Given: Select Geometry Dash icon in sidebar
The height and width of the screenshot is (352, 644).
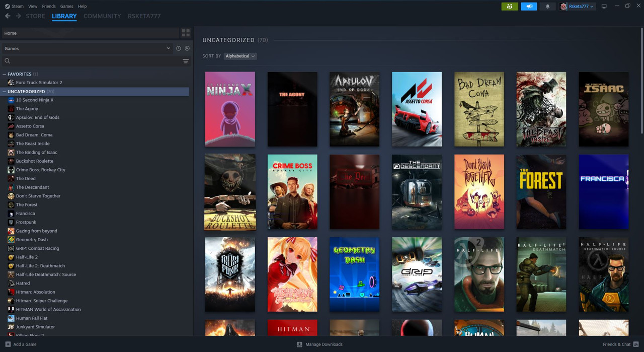Looking at the screenshot, I should pyautogui.click(x=11, y=240).
